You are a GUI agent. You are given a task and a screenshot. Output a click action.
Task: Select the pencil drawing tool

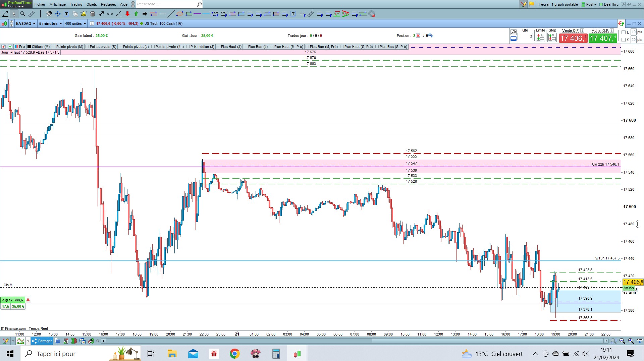5,14
